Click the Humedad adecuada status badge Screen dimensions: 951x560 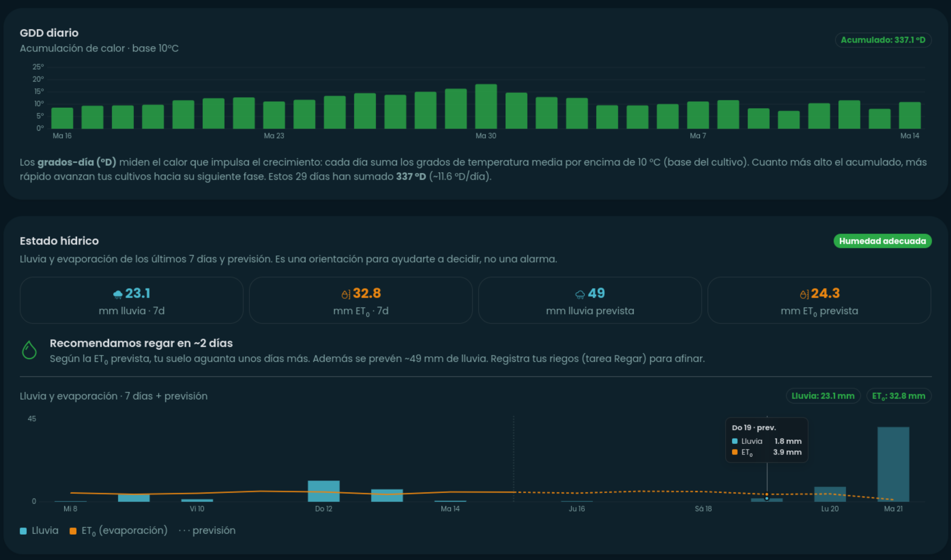coord(882,241)
